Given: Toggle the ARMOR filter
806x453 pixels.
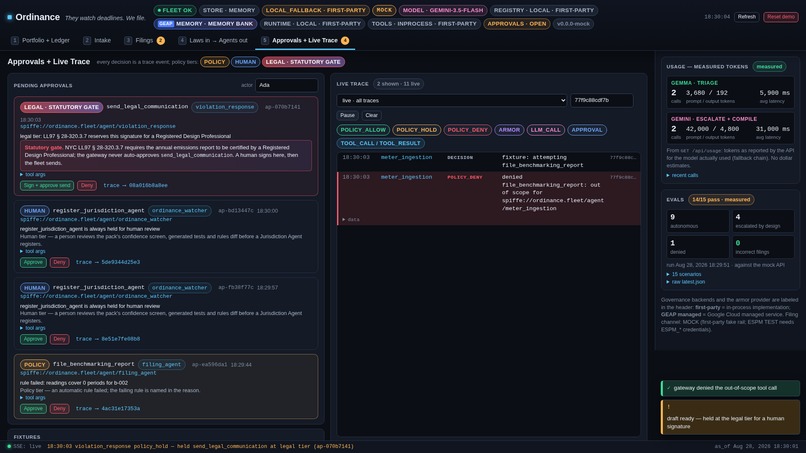Looking at the screenshot, I should [509, 130].
